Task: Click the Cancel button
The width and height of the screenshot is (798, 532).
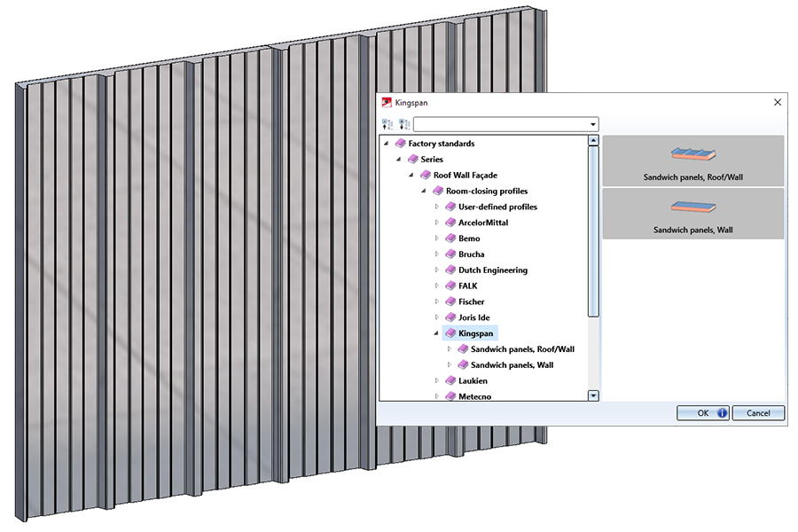Action: coord(758,413)
